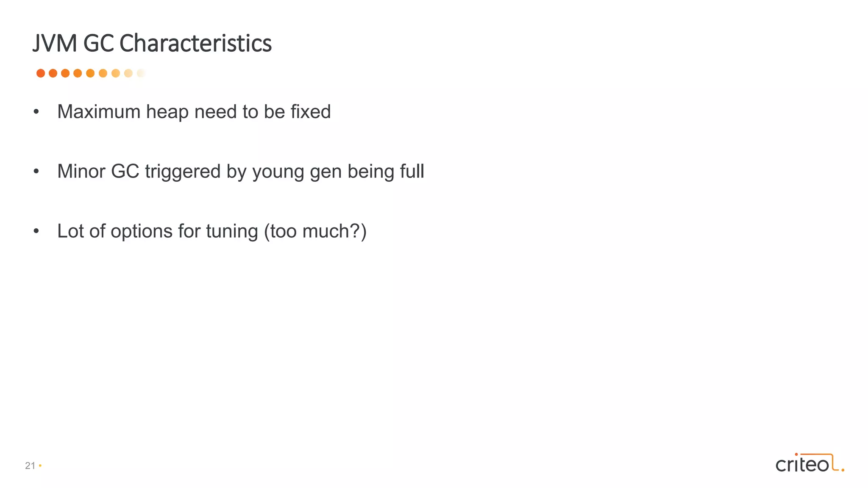
Task: Click the small dot beside page number
Action: pyautogui.click(x=40, y=466)
